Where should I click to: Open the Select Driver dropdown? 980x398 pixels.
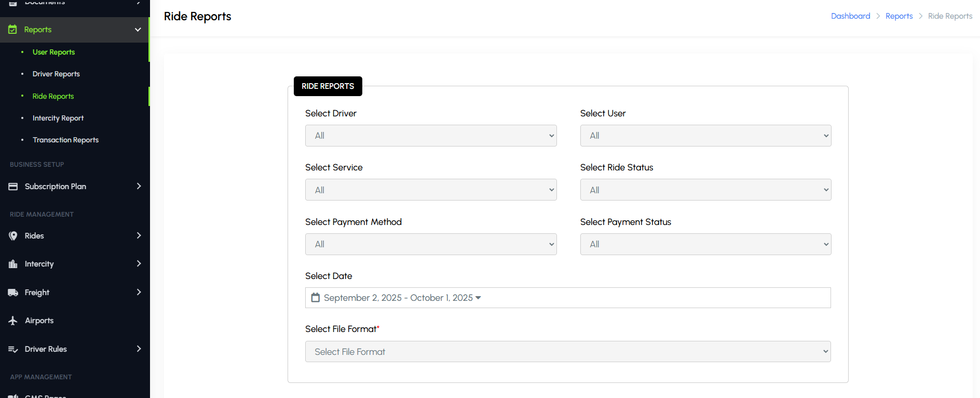coord(430,136)
